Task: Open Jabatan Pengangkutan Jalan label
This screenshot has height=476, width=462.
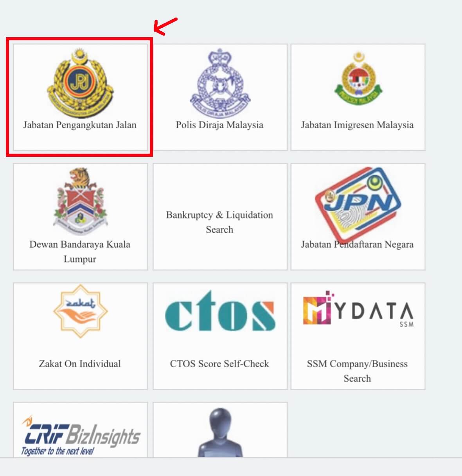Action: (80, 125)
